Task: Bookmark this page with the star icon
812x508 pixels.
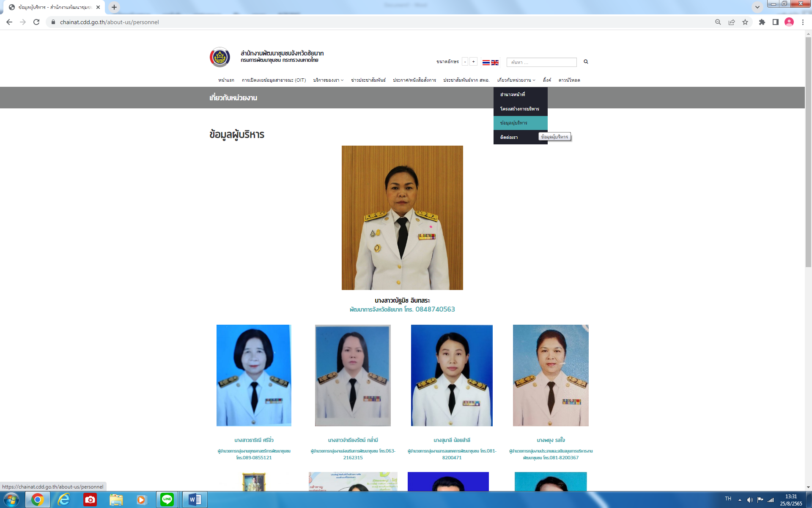Action: coord(745,22)
